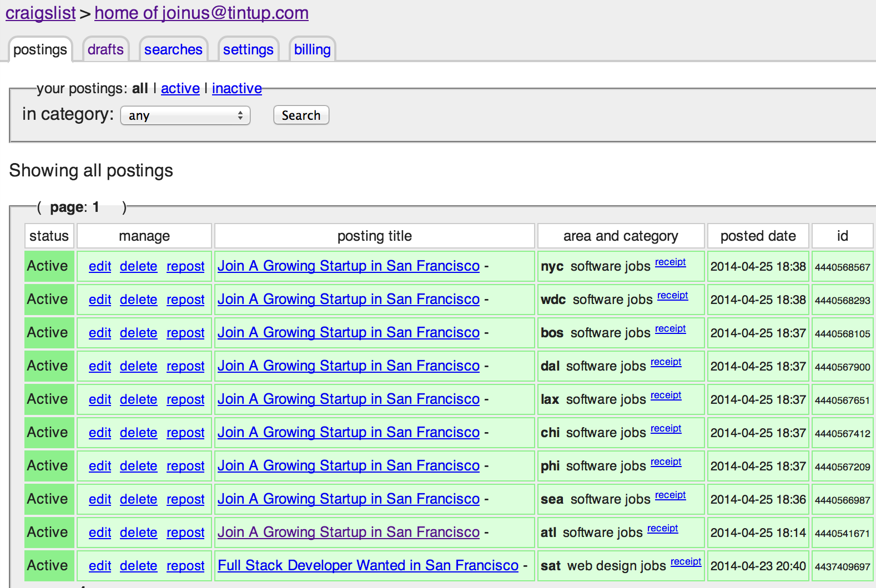
Task: Filter postings by inactive
Action: point(237,88)
